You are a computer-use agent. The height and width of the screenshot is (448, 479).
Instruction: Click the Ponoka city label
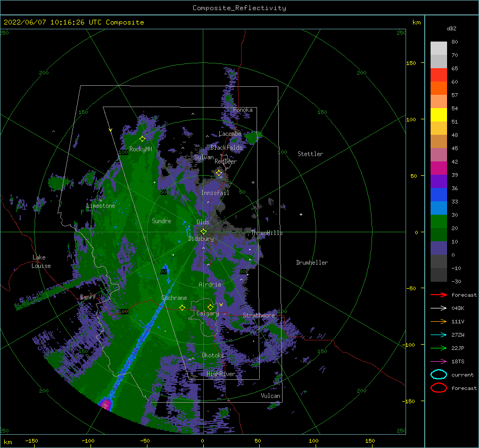(x=243, y=110)
